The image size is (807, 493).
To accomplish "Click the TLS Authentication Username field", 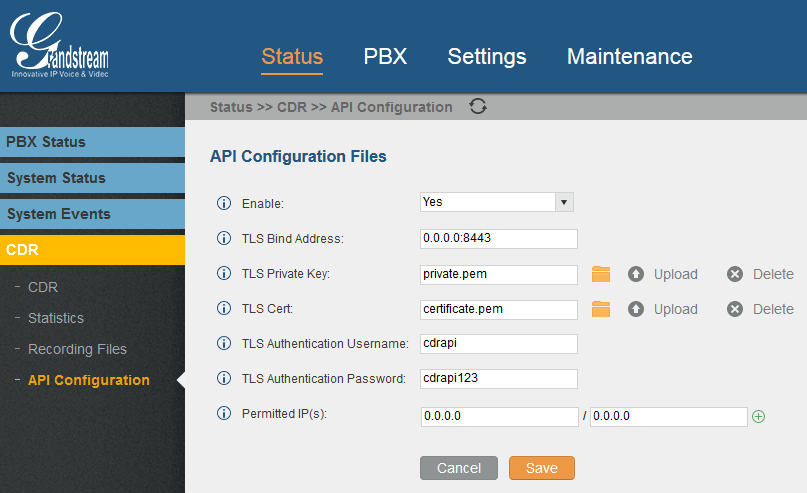I will [x=499, y=344].
